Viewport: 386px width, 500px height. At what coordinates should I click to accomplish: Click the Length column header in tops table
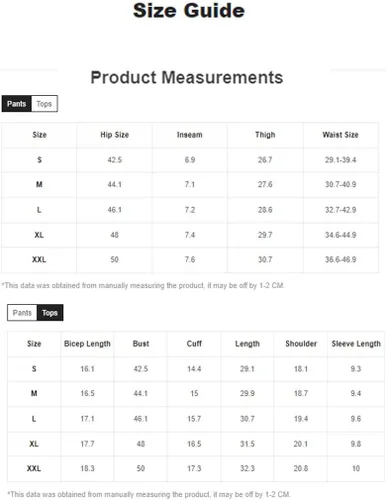click(x=247, y=344)
